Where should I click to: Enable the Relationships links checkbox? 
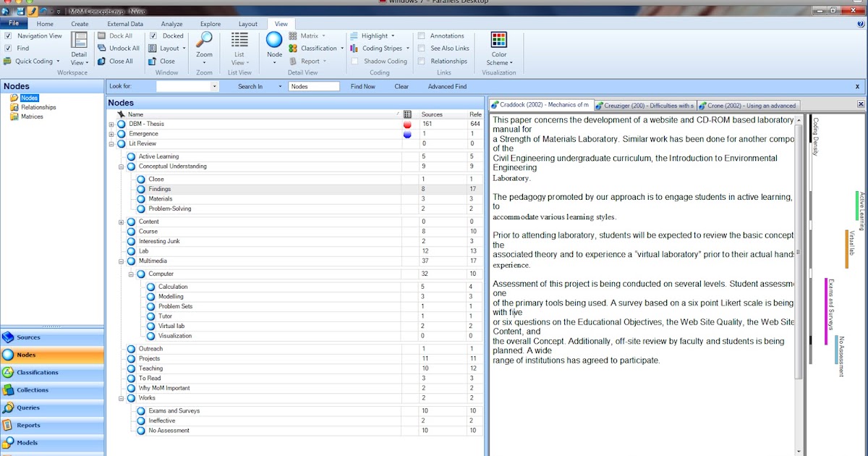click(x=422, y=62)
